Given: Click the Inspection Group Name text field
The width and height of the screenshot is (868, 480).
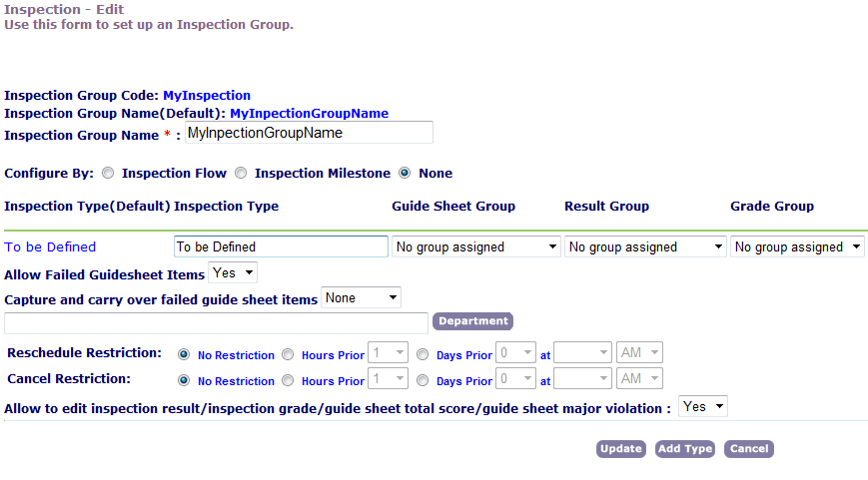Looking at the screenshot, I should tap(309, 133).
